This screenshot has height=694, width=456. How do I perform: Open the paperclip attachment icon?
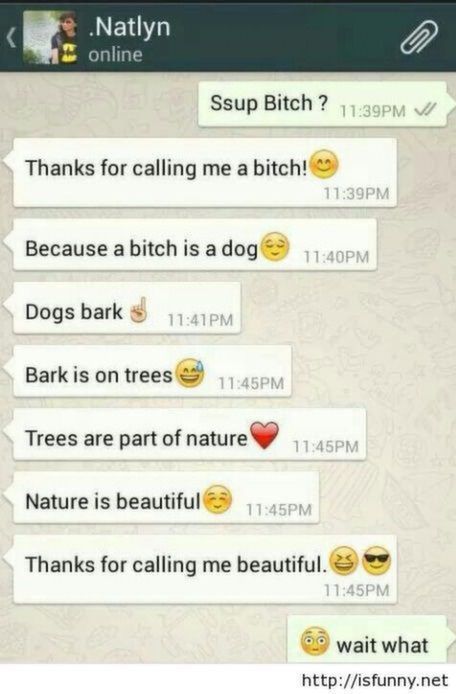(419, 37)
